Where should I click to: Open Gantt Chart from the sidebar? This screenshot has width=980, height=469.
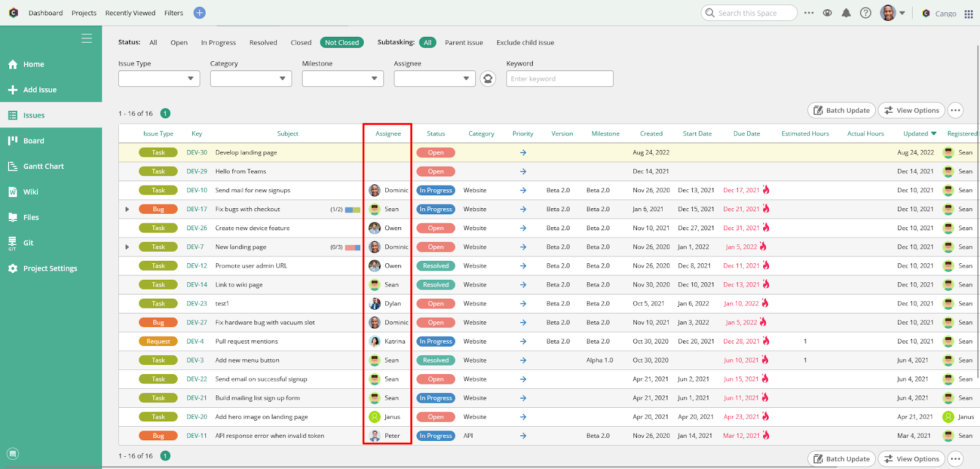pyautogui.click(x=43, y=167)
